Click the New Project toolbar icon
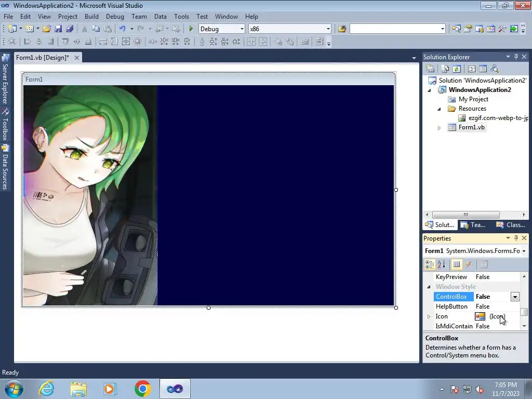The width and height of the screenshot is (532, 399). (12, 29)
